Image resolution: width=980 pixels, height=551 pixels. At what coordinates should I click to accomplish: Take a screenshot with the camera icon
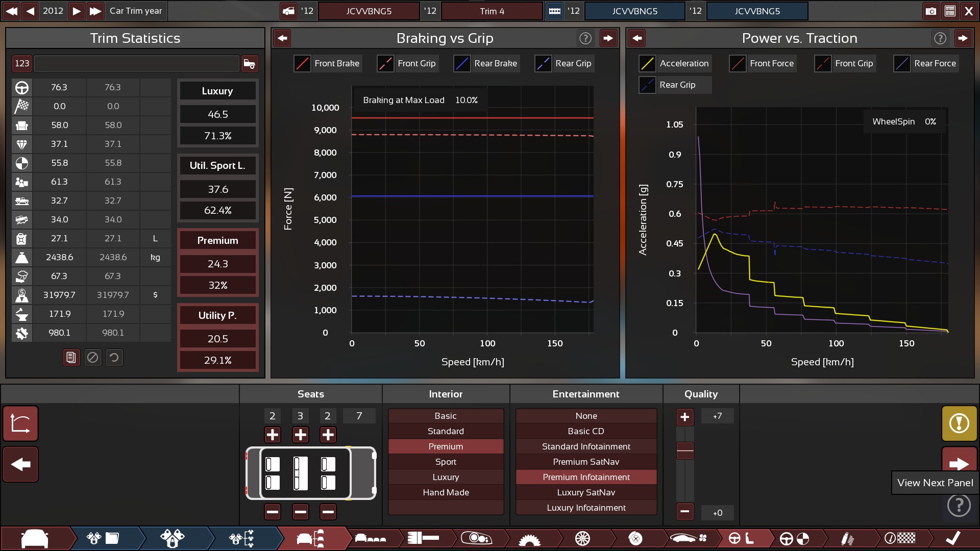pyautogui.click(x=931, y=11)
